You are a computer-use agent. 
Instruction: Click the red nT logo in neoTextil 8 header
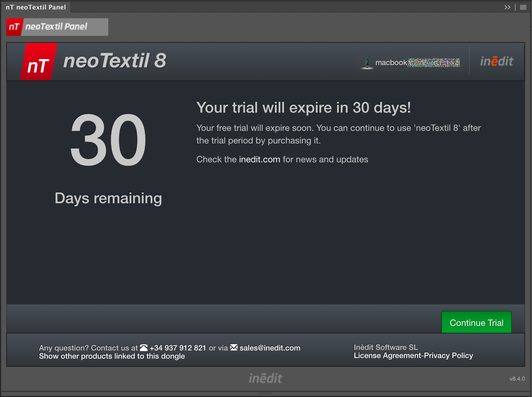click(38, 62)
